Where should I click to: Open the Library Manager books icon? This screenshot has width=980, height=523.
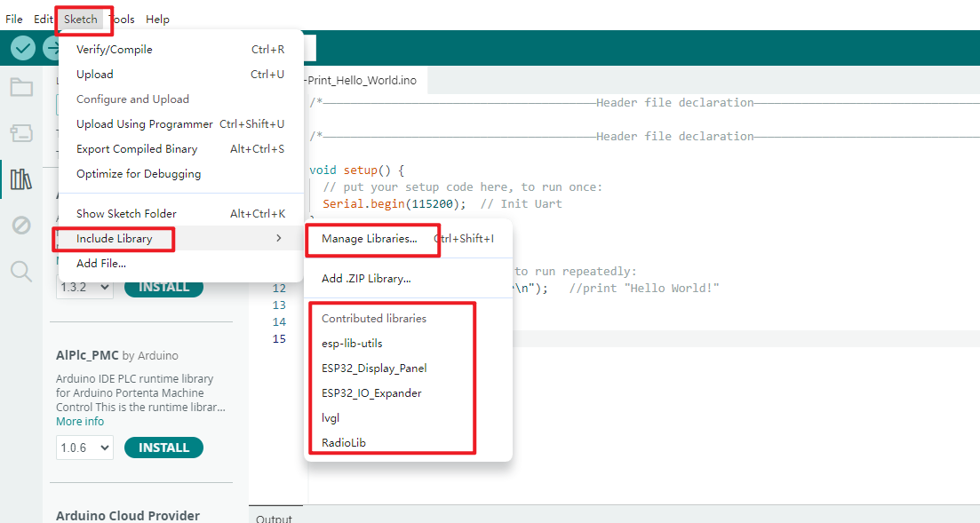tap(21, 179)
